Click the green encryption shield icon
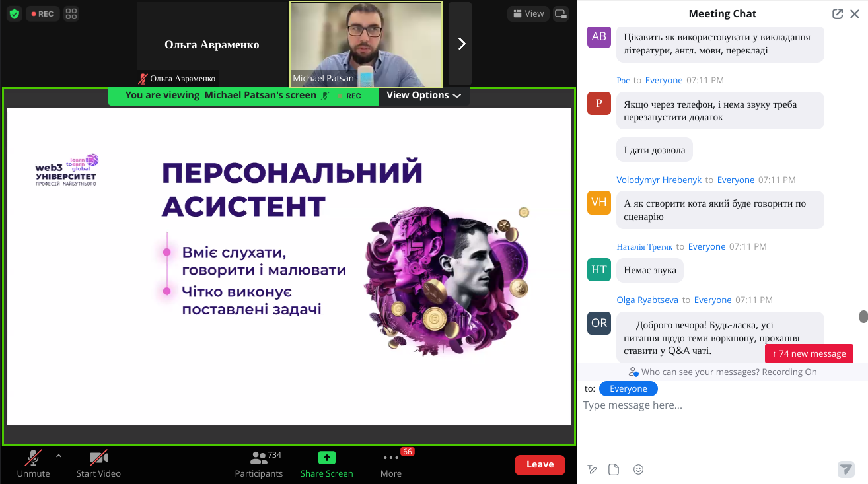Screen dimensions: 868x484 15,14
